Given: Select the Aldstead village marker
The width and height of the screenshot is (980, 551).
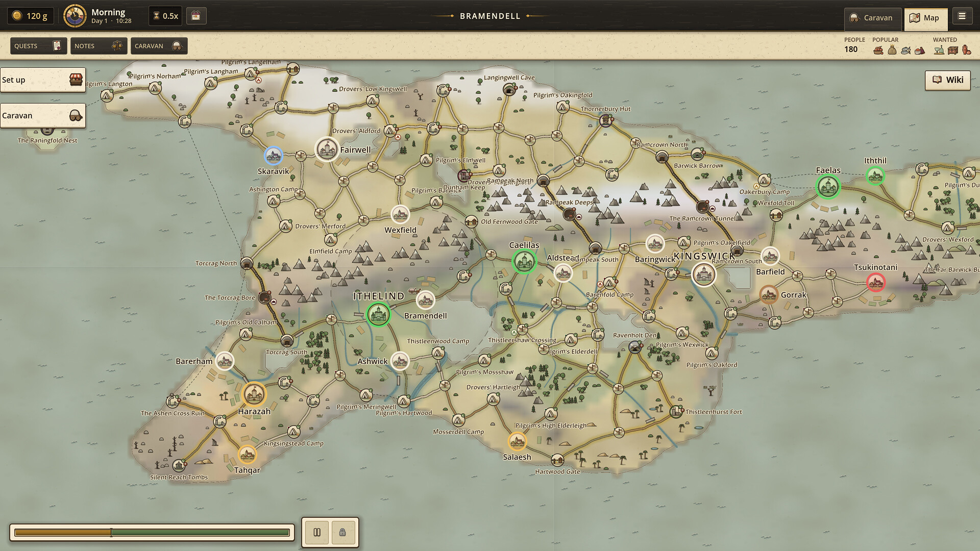Looking at the screenshot, I should click(563, 273).
